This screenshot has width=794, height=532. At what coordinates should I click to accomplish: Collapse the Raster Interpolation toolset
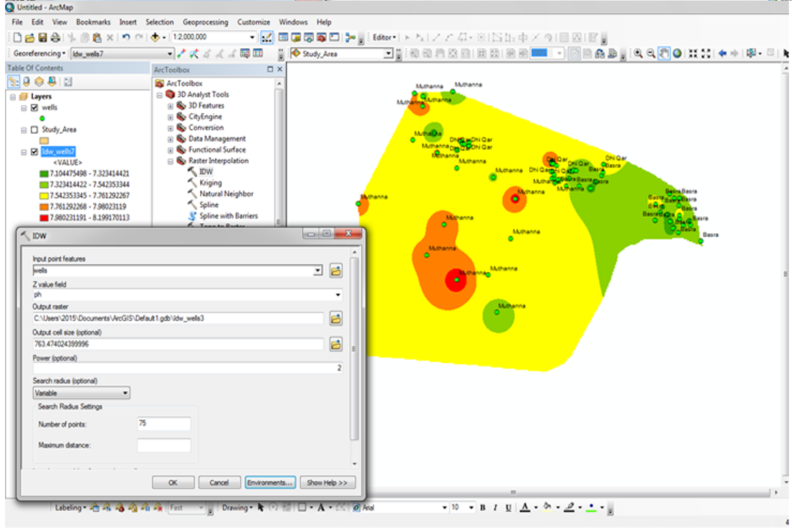(171, 161)
